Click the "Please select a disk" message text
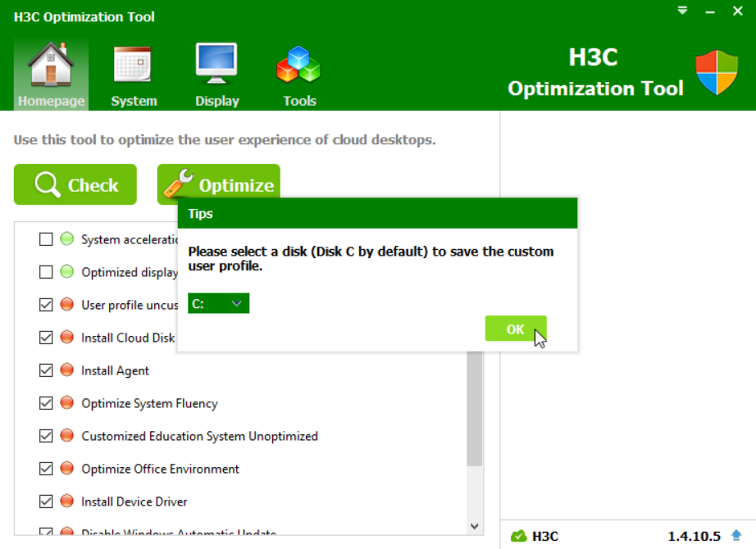 tap(371, 258)
